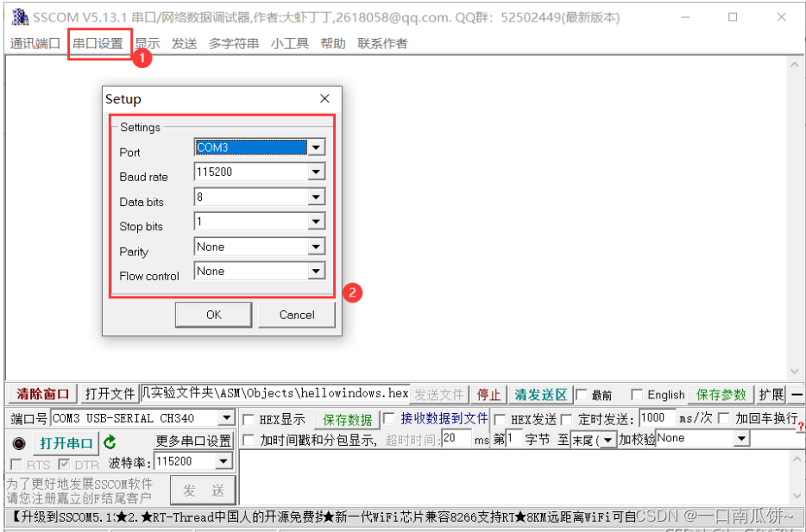The height and width of the screenshot is (532, 806).
Task: Cancel the Setup dialog
Action: tap(297, 315)
